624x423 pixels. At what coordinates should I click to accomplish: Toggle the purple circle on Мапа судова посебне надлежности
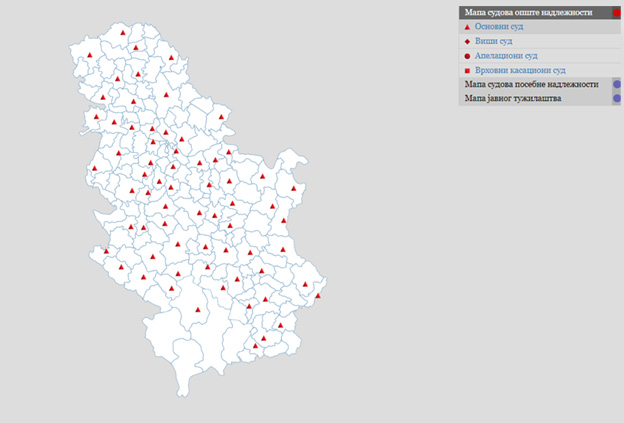pos(617,84)
